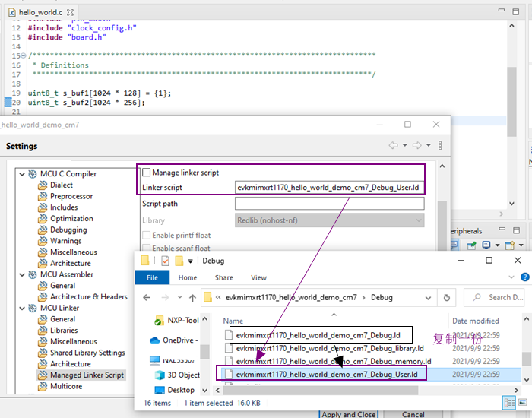This screenshot has height=418, width=532.
Task: Expand the Explorer ribbon chevron
Action: point(511,277)
